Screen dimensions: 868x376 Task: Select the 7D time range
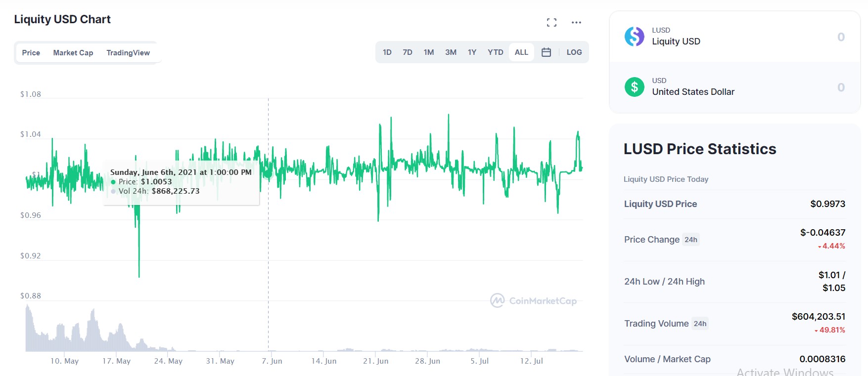[408, 52]
